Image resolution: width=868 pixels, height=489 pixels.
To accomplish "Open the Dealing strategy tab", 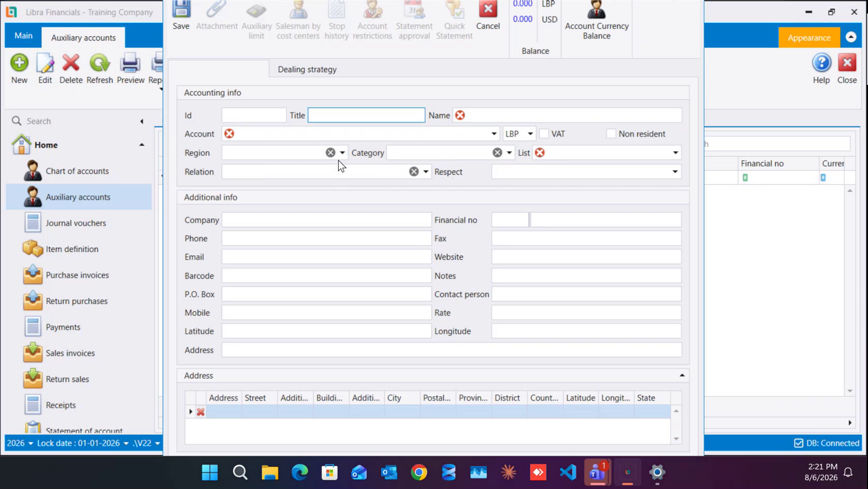I will (x=307, y=69).
